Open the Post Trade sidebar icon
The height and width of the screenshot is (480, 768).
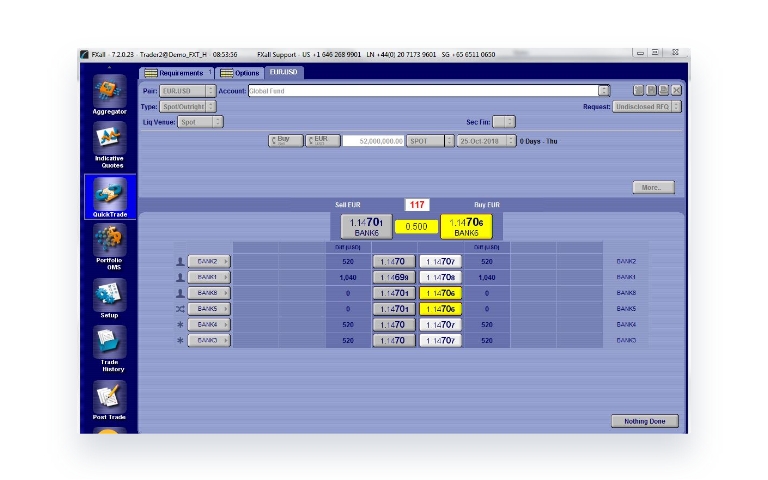tap(110, 397)
